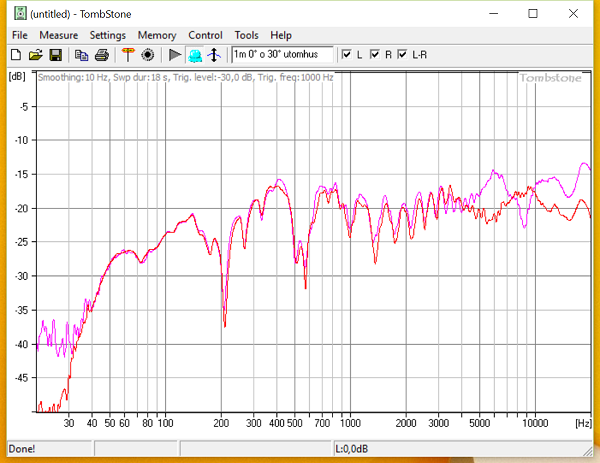Open the File menu
This screenshot has height=463, width=600.
point(20,35)
